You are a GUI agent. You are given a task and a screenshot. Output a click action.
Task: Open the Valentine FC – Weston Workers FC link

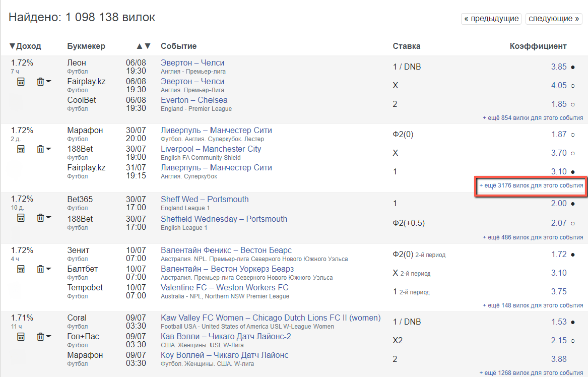(225, 288)
